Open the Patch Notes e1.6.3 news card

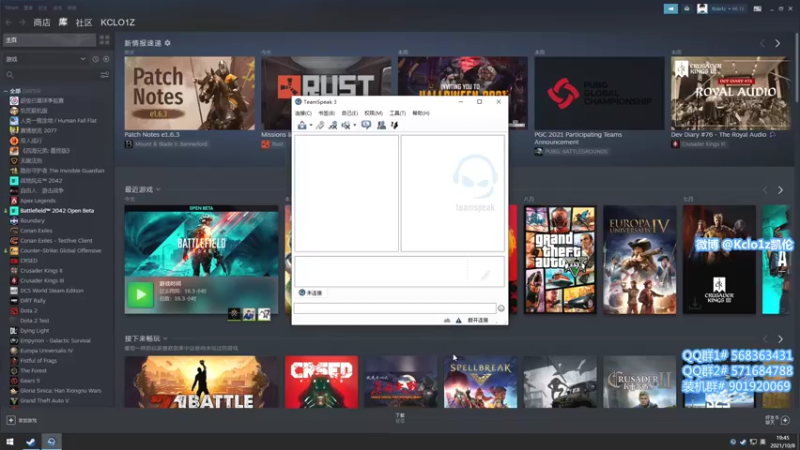tap(189, 93)
